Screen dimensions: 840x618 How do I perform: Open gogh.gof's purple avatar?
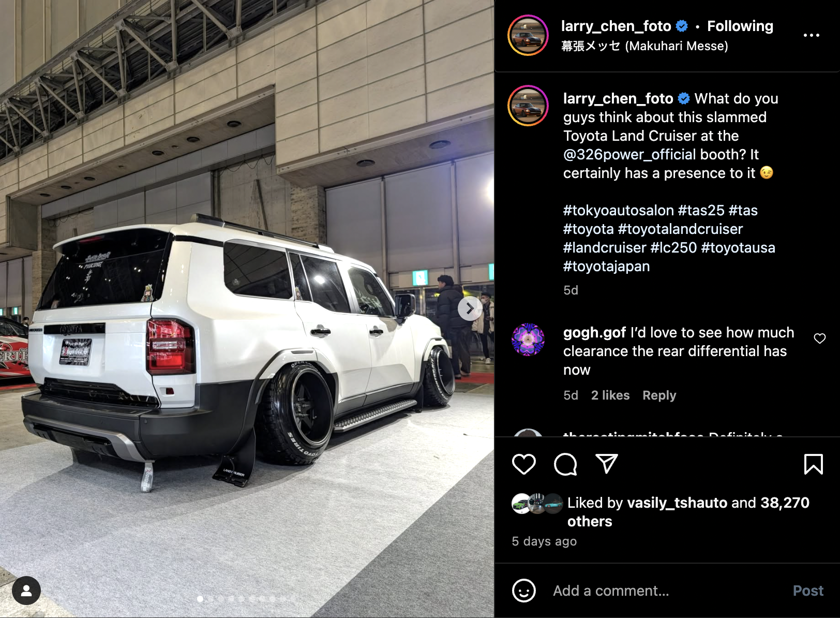click(528, 340)
